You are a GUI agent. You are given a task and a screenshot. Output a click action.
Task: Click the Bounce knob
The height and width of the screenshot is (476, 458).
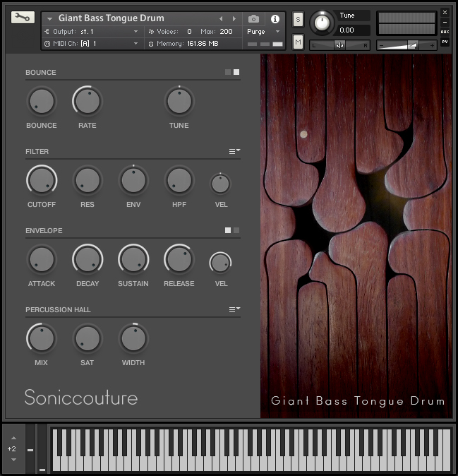pyautogui.click(x=42, y=102)
